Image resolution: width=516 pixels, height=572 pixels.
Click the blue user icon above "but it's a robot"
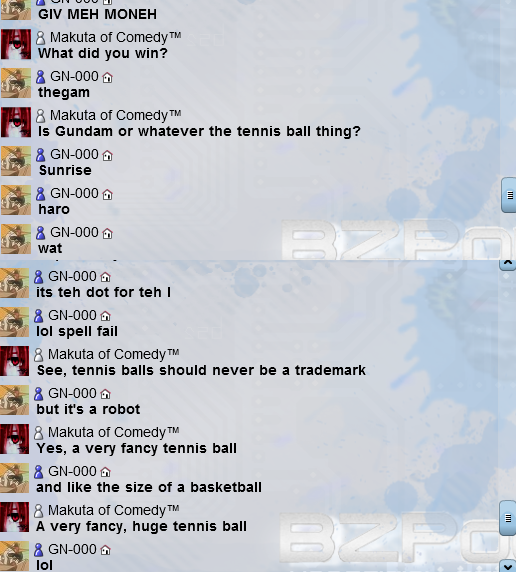pos(39,394)
